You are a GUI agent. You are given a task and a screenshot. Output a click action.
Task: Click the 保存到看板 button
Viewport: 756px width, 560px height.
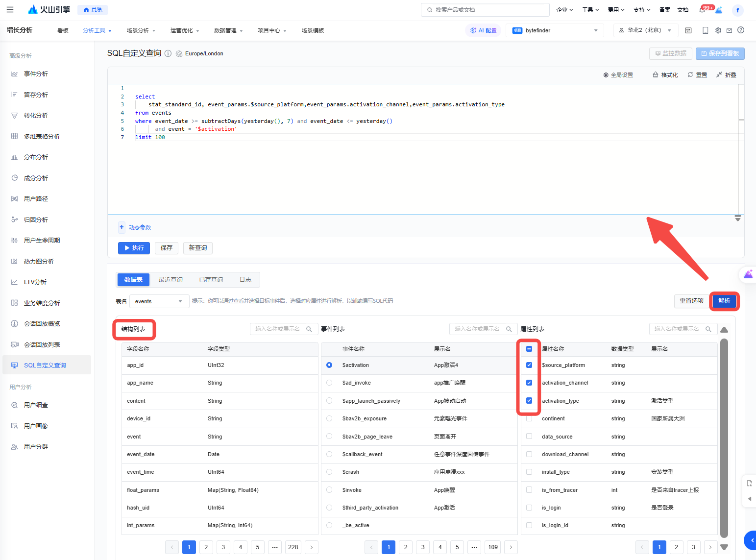pyautogui.click(x=720, y=53)
